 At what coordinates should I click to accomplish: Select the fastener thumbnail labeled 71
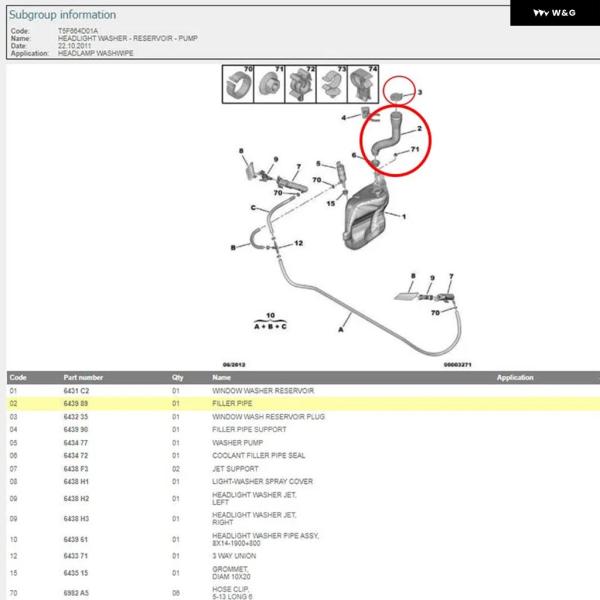[268, 85]
